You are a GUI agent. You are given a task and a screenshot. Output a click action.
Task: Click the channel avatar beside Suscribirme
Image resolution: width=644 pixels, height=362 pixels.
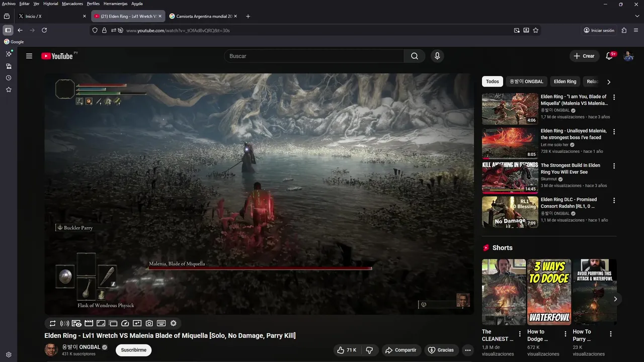51,350
